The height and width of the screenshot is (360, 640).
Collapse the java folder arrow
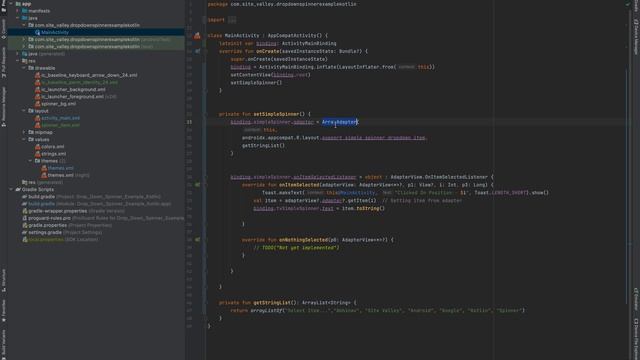pos(18,18)
